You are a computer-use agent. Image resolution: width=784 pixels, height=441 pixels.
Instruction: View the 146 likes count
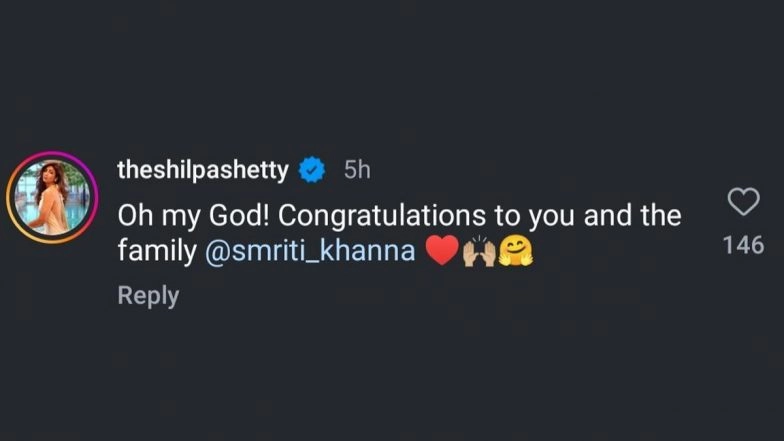click(743, 244)
